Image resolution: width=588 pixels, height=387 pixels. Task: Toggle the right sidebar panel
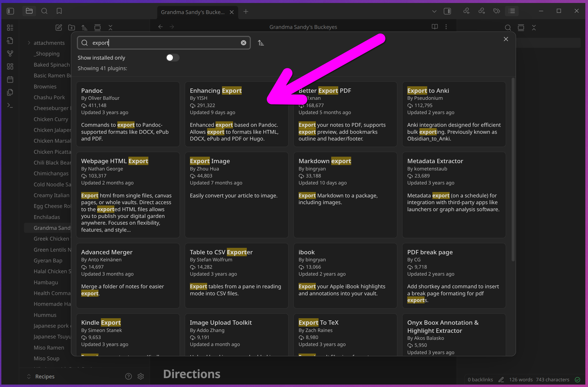[x=447, y=11]
